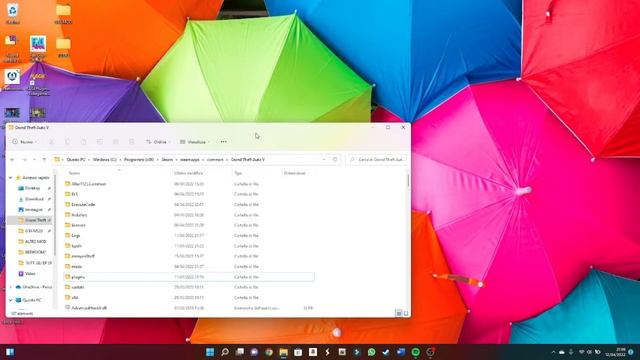This screenshot has width=640, height=360.
Task: Sort by the Ultima modifica column
Action: (x=189, y=173)
